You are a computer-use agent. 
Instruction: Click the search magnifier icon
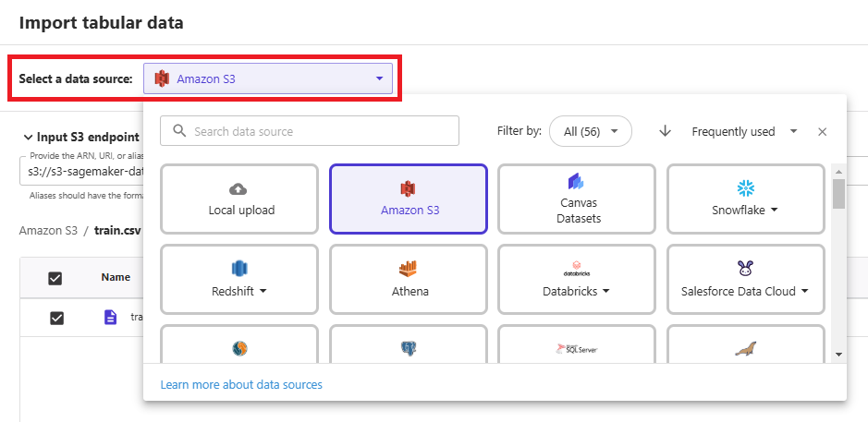(x=178, y=130)
